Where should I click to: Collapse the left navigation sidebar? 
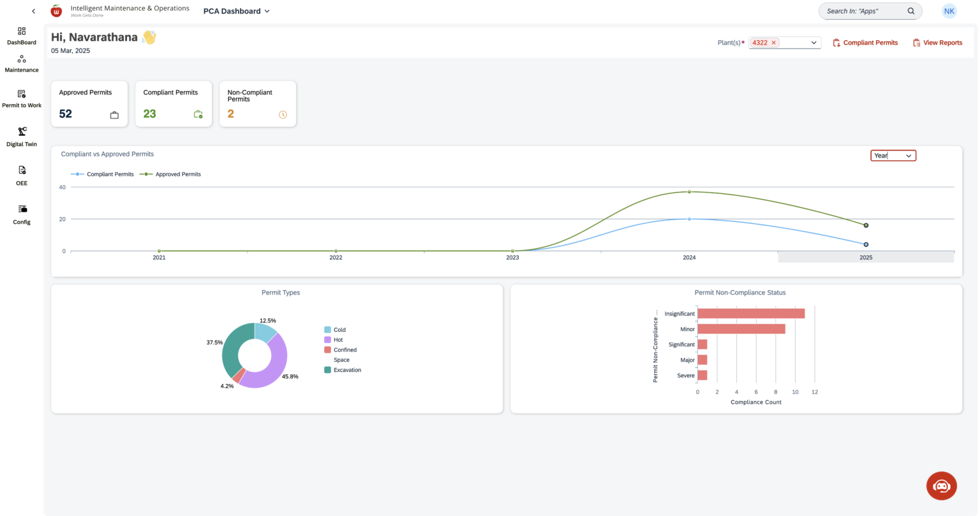coord(33,11)
